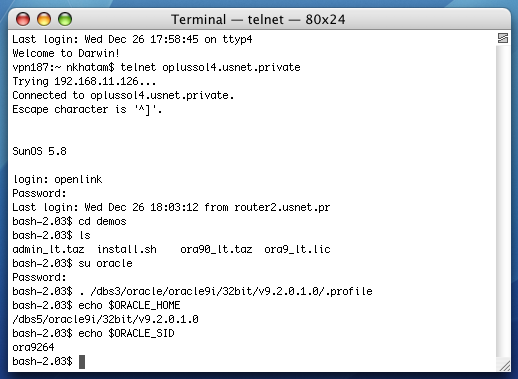Click the "admin_lt.taz" file name
518x379 pixels.
tap(48, 249)
